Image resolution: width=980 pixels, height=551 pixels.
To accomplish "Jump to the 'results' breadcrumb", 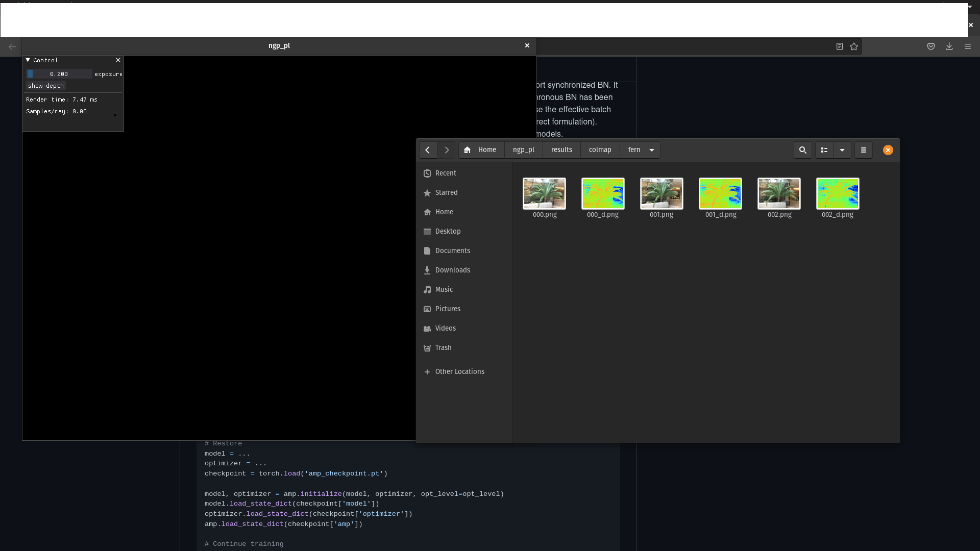I will coord(561,149).
